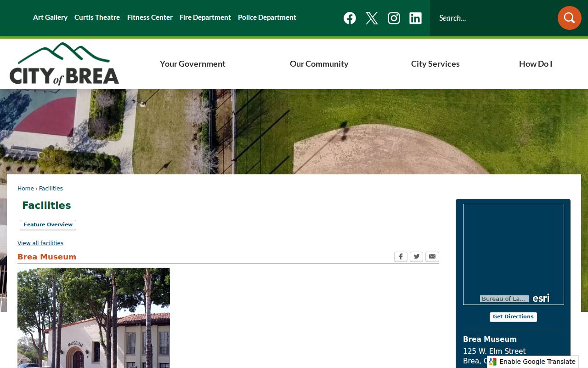Click the Get Directions button
Viewport: 588px width, 368px height.
point(513,317)
